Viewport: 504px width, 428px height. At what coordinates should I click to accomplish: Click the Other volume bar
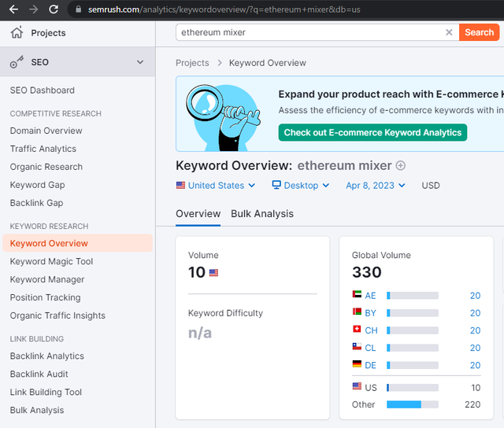tap(413, 404)
